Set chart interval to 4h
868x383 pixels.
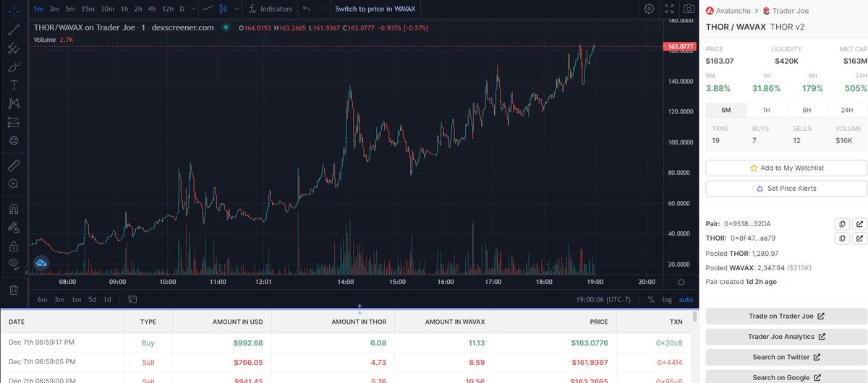[x=151, y=9]
